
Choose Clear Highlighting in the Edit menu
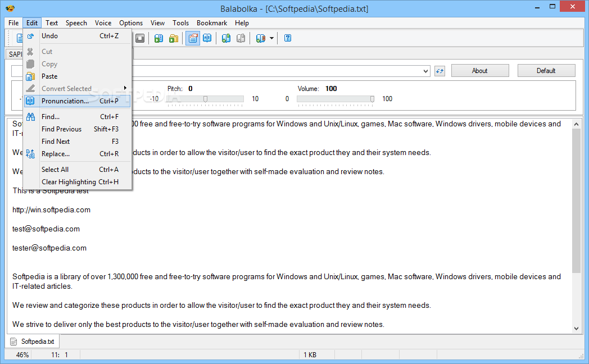(78, 182)
